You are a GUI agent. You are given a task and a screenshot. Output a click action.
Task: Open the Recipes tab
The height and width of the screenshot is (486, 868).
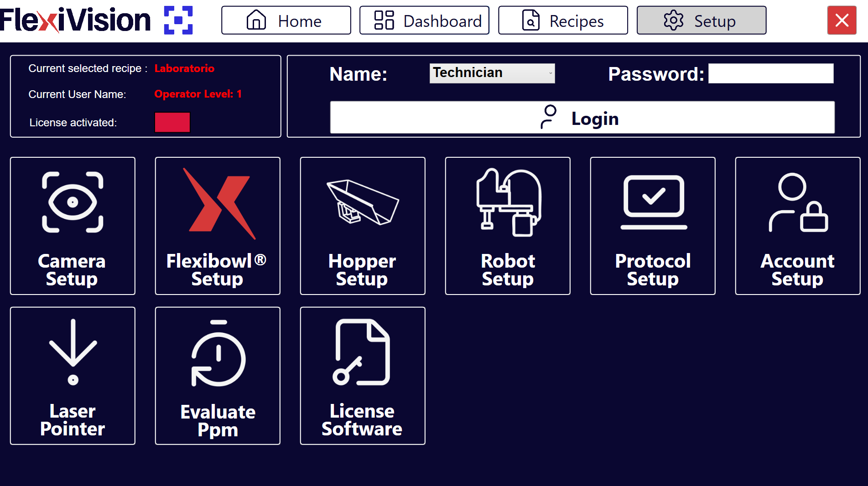pos(563,21)
